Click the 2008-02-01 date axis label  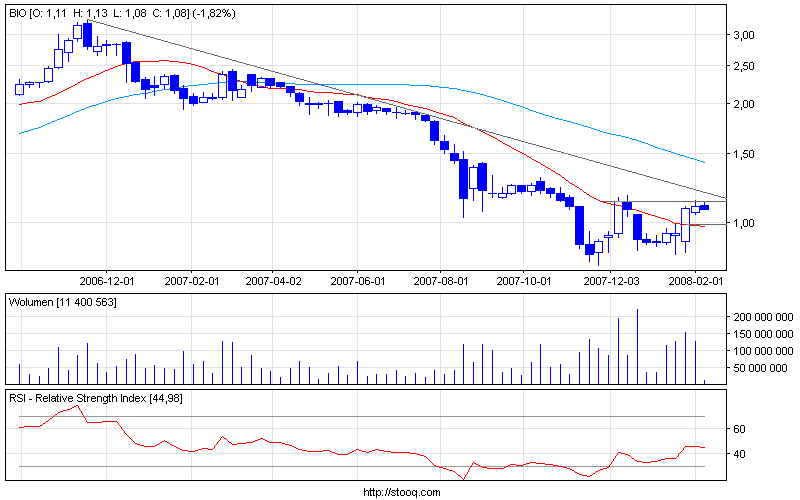(x=696, y=281)
